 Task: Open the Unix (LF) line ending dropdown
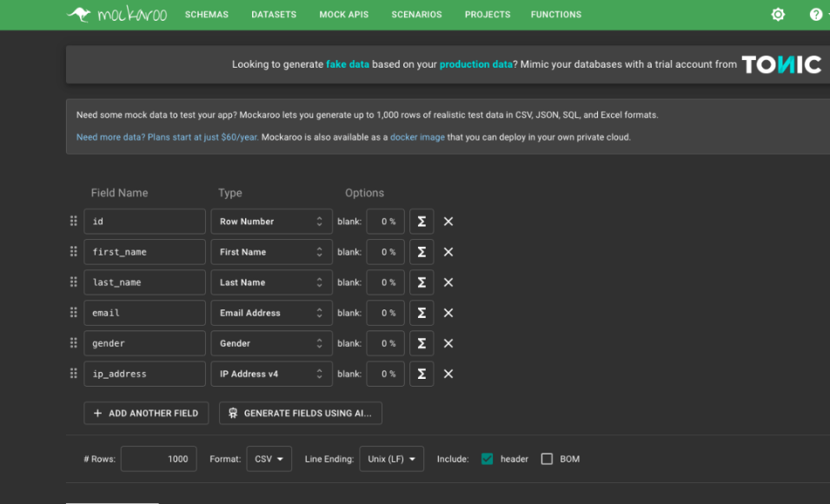(x=392, y=459)
